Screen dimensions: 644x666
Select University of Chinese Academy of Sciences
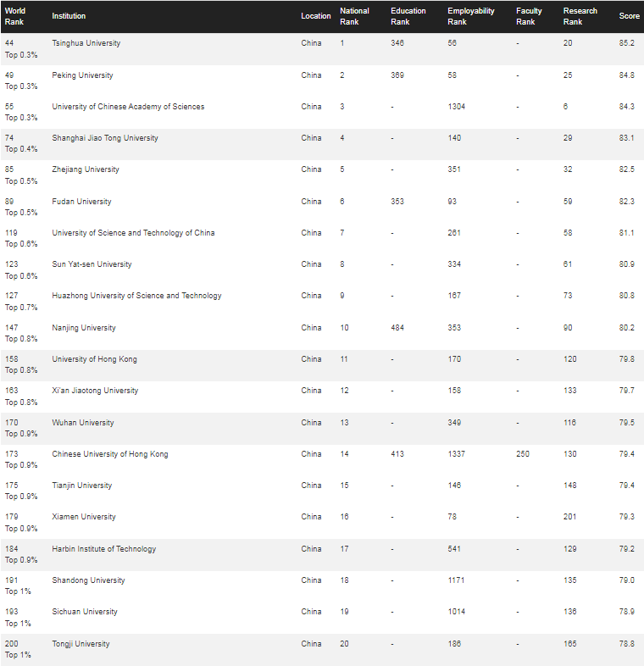(x=128, y=107)
